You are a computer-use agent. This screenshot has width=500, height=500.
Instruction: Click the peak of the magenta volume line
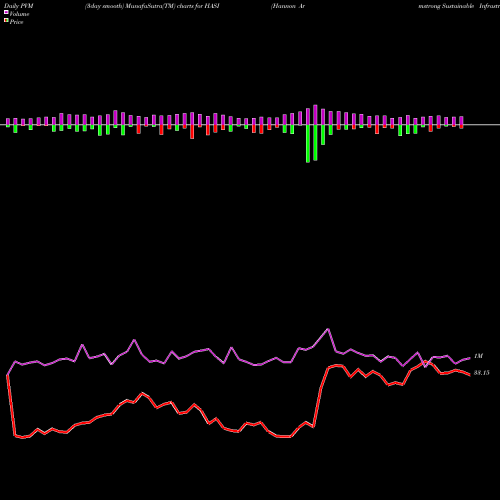click(x=328, y=329)
